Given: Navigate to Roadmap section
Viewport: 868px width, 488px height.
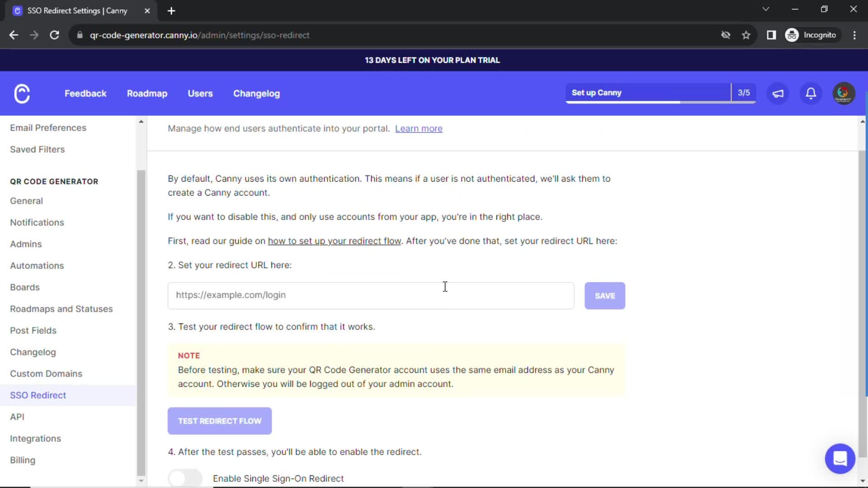Looking at the screenshot, I should [x=146, y=93].
